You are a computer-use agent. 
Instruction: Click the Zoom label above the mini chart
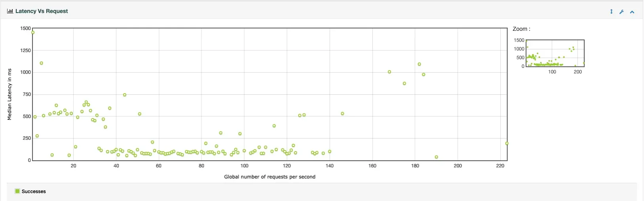(521, 29)
